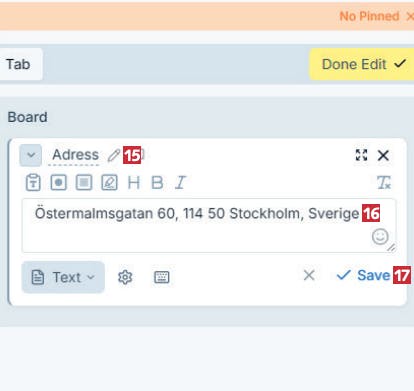Cancel editing with the gray X
The image size is (414, 391).
coord(309,275)
